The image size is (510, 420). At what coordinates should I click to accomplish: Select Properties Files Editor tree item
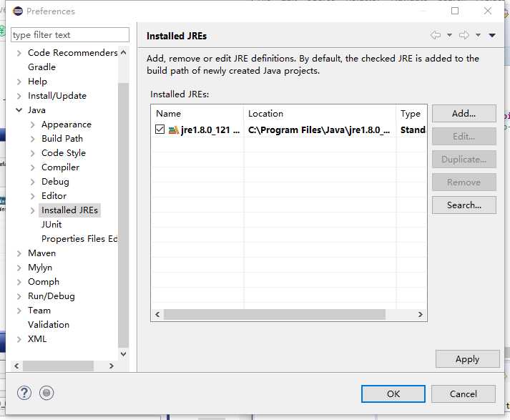(79, 239)
